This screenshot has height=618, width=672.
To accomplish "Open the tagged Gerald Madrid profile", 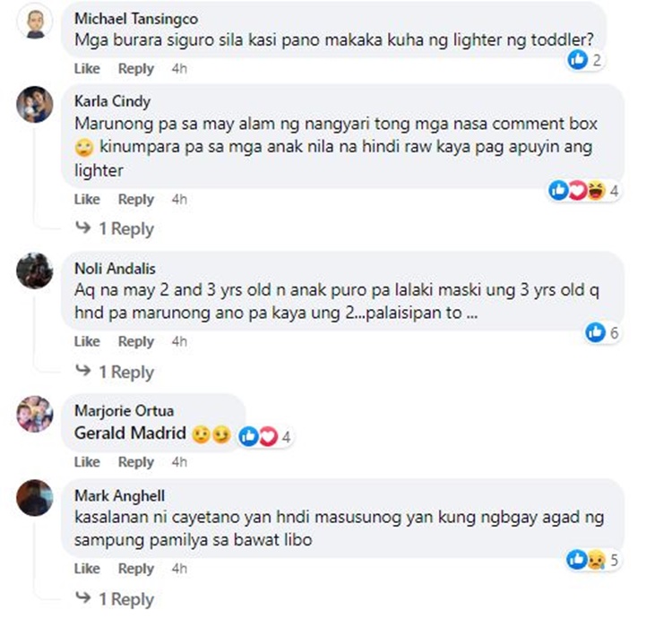I will tap(131, 434).
